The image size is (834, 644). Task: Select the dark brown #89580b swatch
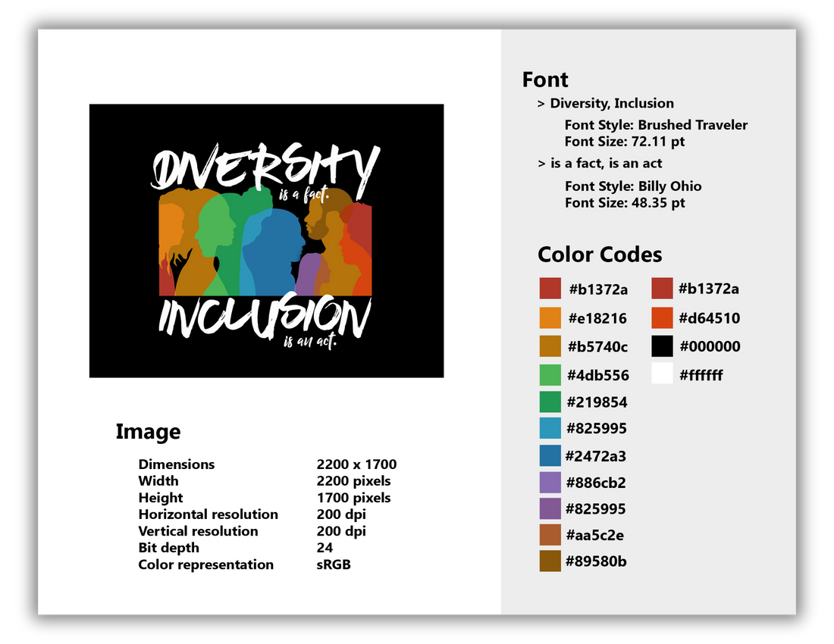550,561
